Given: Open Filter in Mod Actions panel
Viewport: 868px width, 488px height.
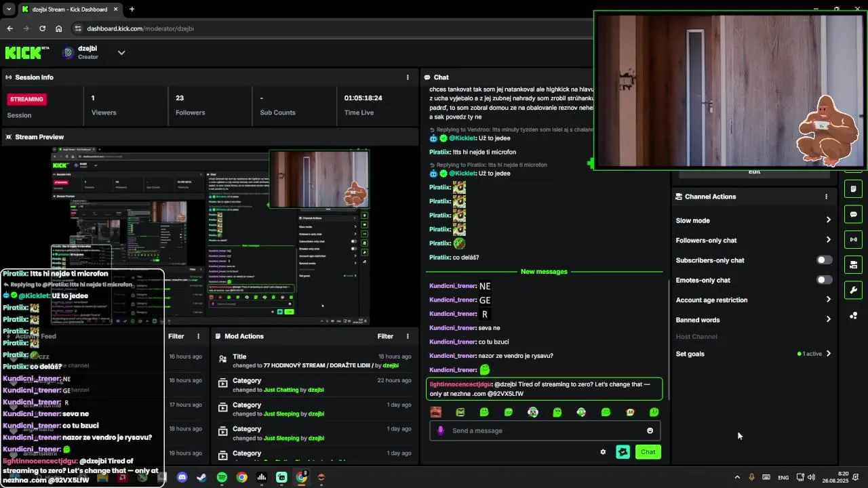Looking at the screenshot, I should tap(385, 336).
